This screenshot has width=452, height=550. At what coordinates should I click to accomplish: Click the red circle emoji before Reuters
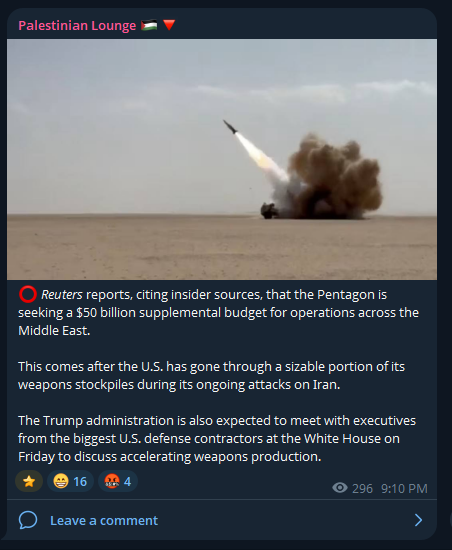(28, 294)
